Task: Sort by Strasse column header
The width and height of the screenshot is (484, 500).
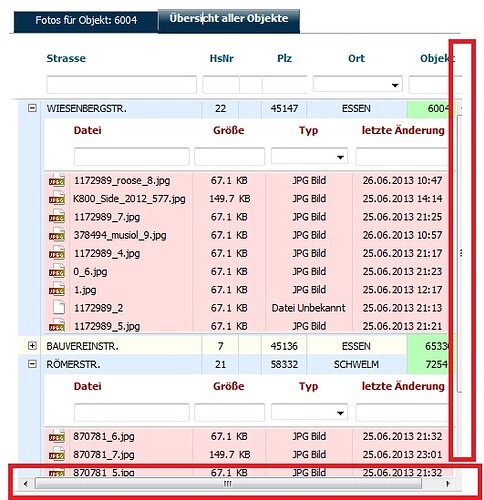Action: (66, 58)
